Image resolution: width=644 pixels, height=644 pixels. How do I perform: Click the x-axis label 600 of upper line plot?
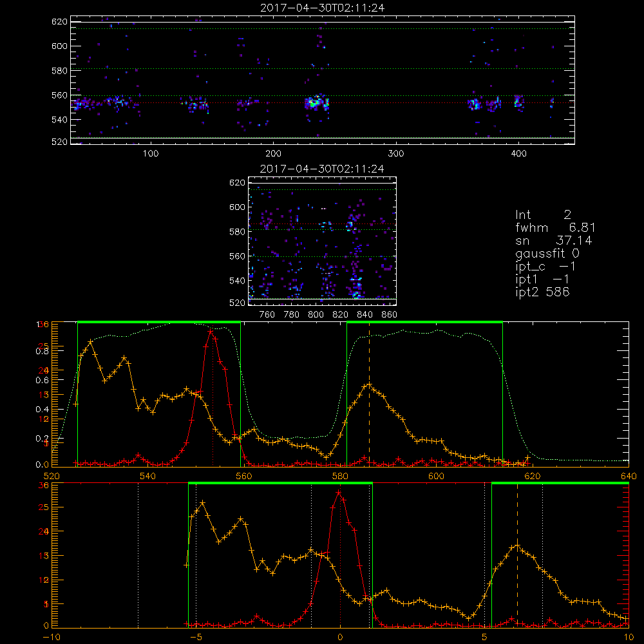tap(436, 476)
